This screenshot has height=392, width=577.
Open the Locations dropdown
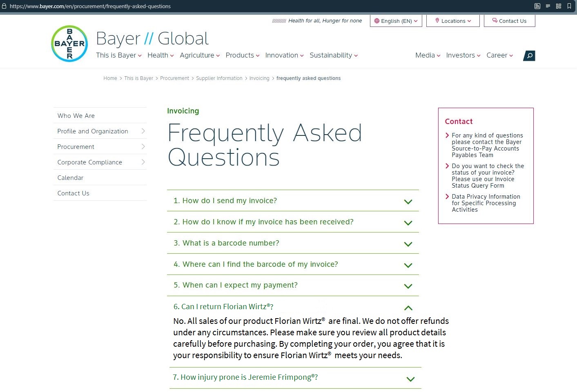pos(453,21)
